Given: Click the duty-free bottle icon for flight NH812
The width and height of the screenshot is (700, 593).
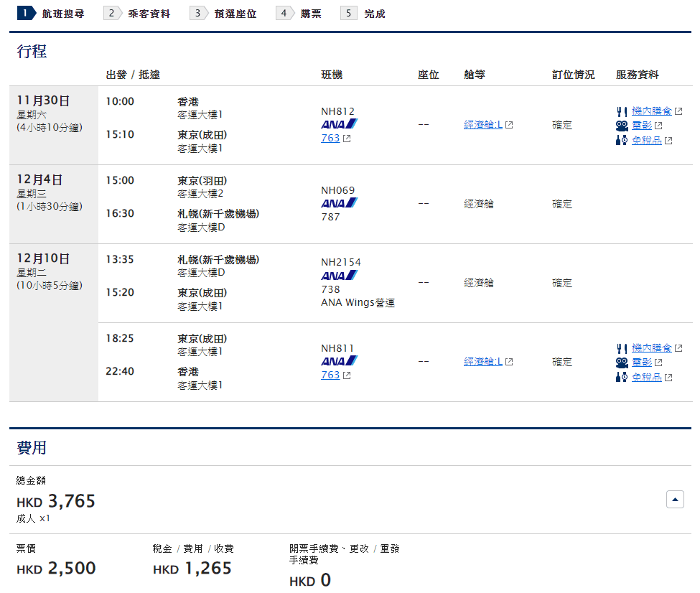Looking at the screenshot, I should click(622, 140).
